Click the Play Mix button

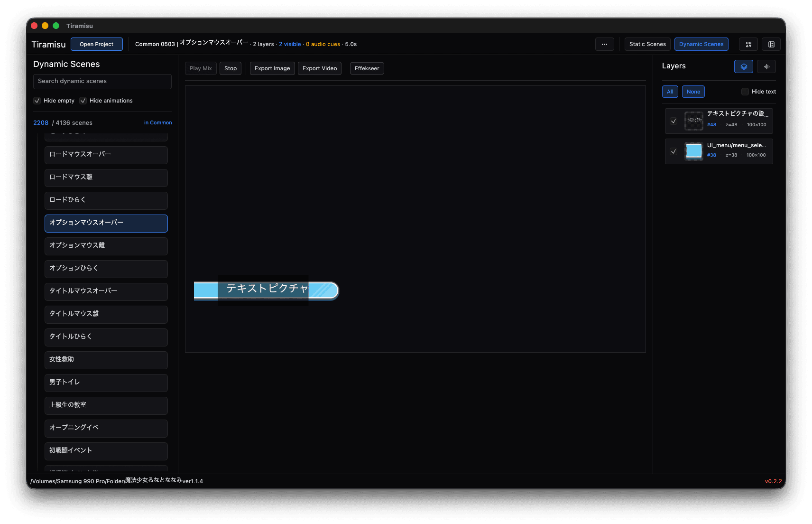201,68
